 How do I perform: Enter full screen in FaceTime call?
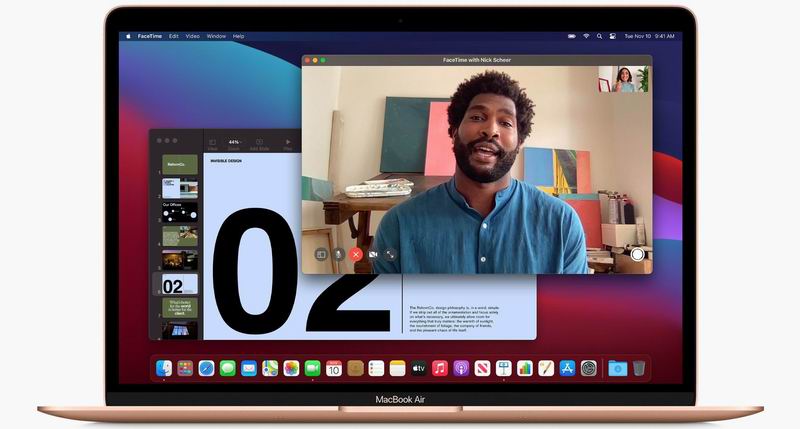(390, 254)
